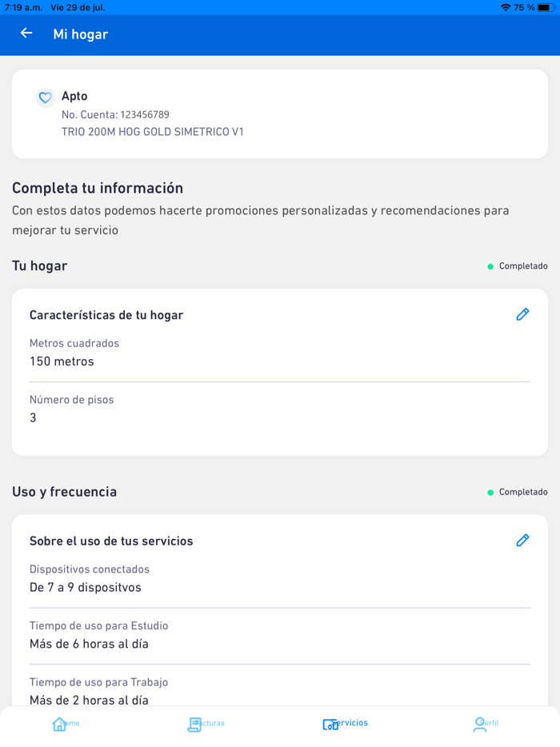Toggle favorite status on the Apto home
The image size is (560, 747).
45,97
